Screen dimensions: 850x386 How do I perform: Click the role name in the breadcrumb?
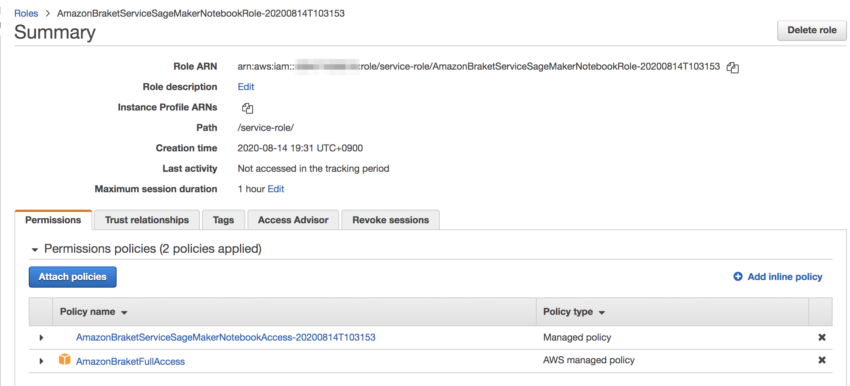pyautogui.click(x=201, y=14)
